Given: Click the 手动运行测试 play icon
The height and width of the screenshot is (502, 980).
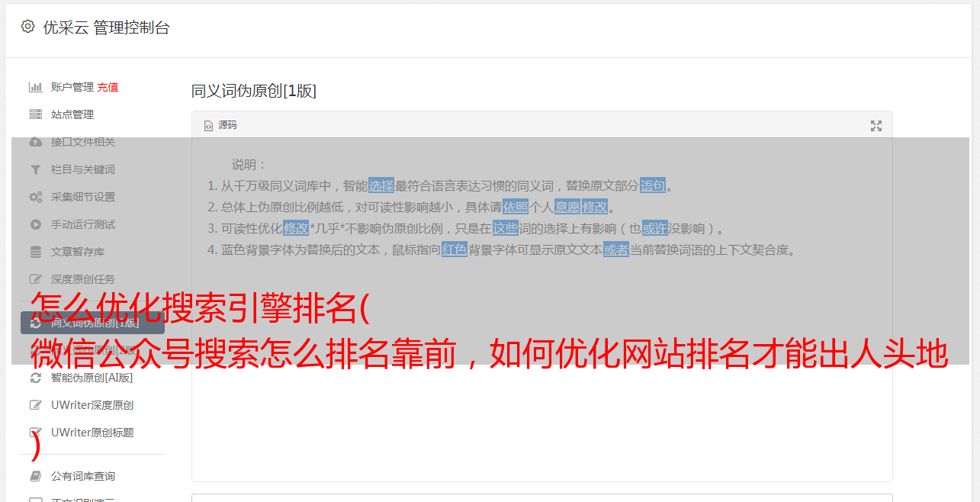Looking at the screenshot, I should 35,224.
